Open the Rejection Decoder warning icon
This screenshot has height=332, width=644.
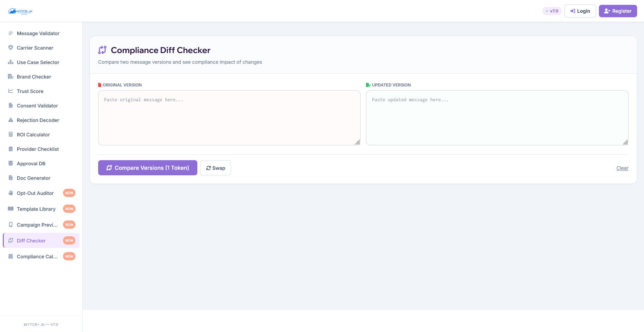[x=11, y=120]
